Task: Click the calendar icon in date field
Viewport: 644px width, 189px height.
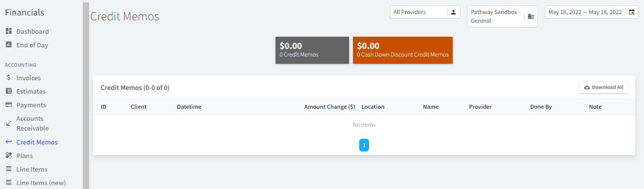Action: [631, 12]
